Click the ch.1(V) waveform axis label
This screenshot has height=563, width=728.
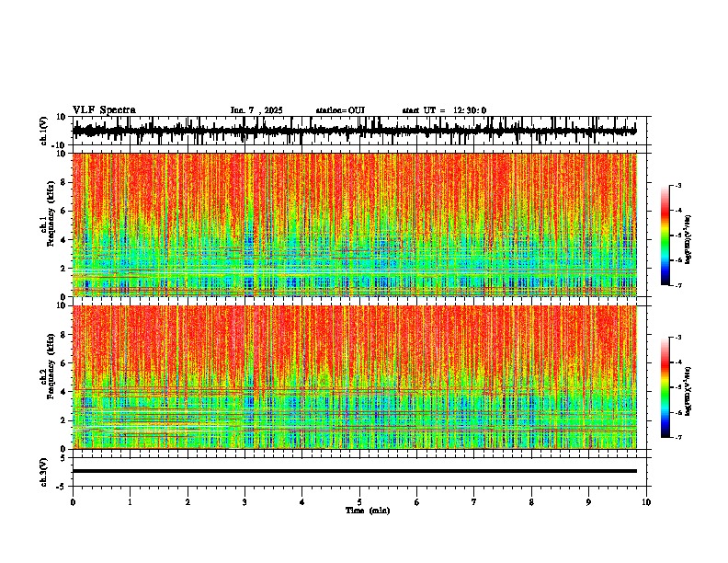[44, 131]
